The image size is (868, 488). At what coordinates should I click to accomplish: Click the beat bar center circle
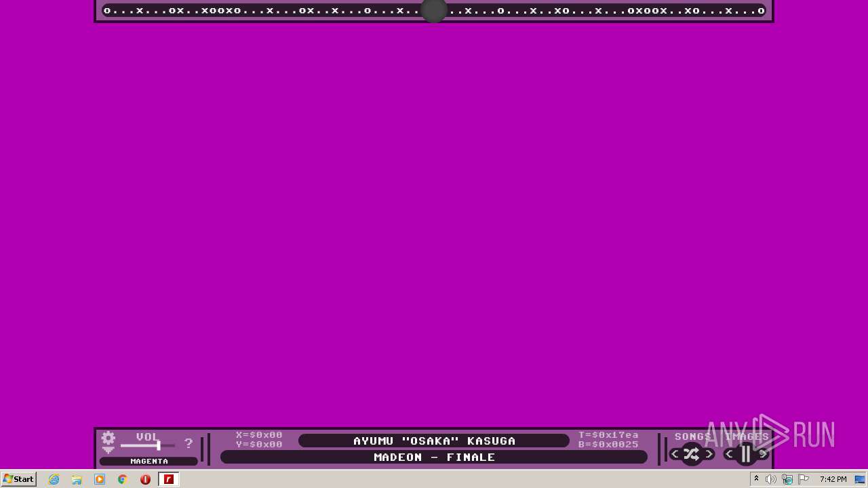(434, 10)
